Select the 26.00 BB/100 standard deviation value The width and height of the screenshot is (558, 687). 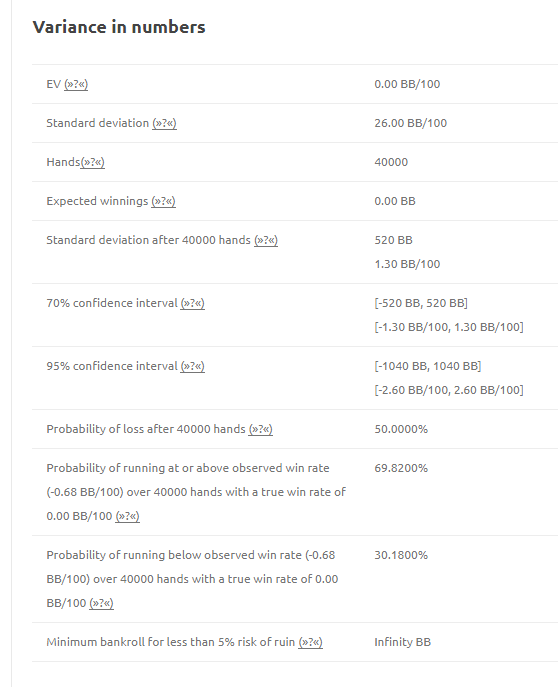(410, 123)
